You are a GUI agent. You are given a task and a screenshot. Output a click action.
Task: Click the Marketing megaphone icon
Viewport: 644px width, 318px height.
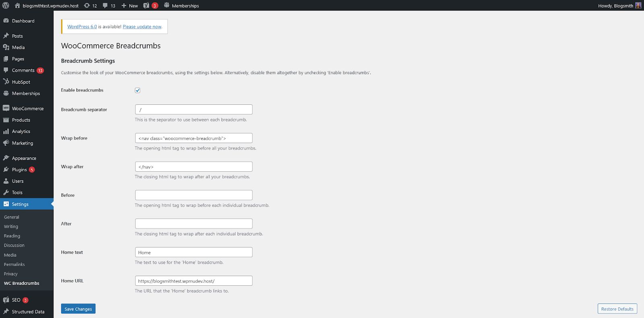[x=6, y=143]
